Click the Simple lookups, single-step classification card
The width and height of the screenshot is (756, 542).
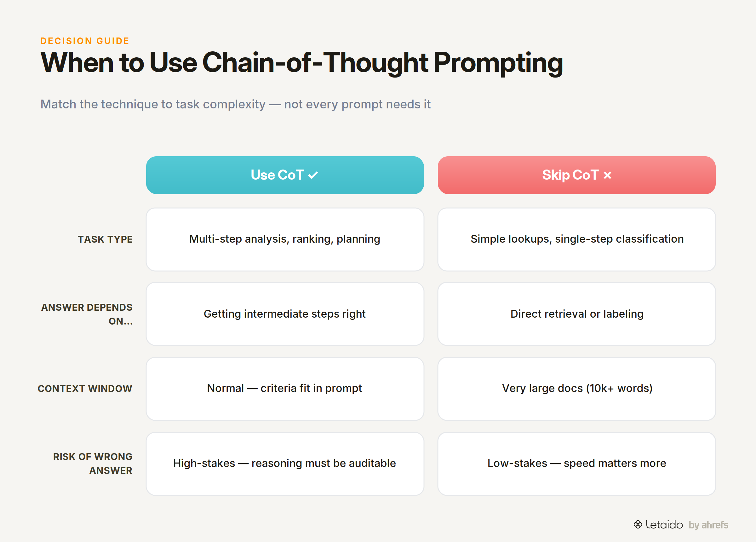pos(577,239)
